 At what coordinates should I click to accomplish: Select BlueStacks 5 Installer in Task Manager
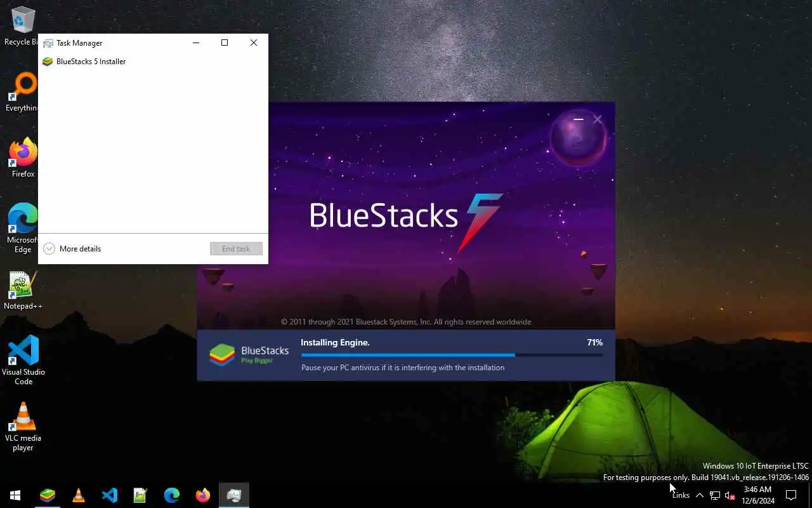pyautogui.click(x=153, y=62)
